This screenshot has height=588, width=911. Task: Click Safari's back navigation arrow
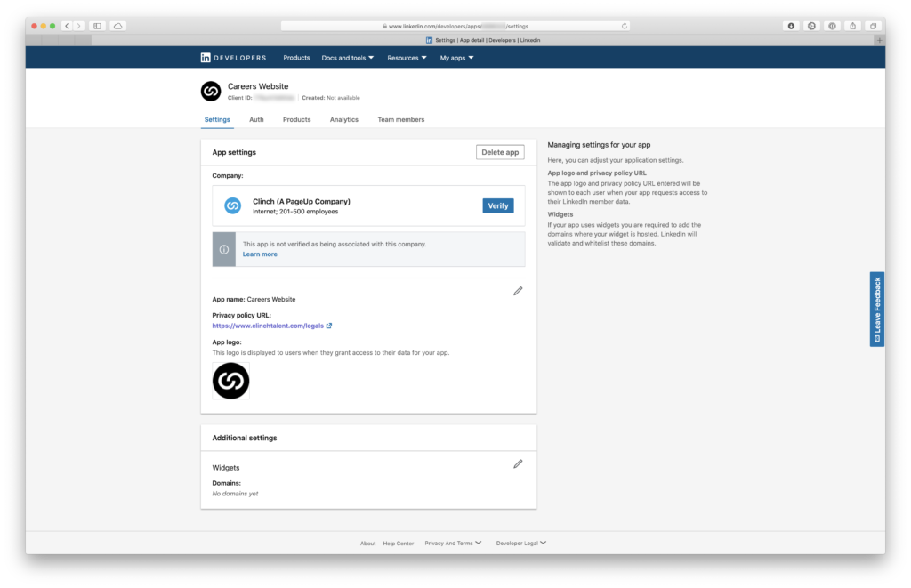click(x=67, y=26)
